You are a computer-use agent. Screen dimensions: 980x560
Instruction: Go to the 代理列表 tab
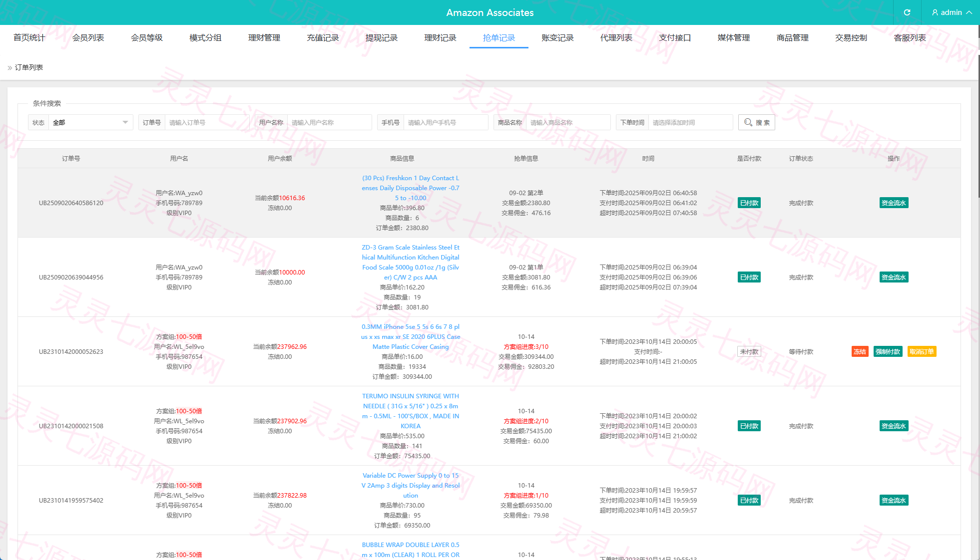coord(616,38)
